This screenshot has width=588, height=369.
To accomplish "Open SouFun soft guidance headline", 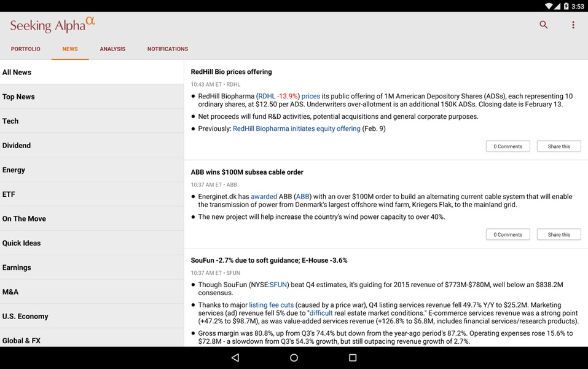I will click(269, 260).
